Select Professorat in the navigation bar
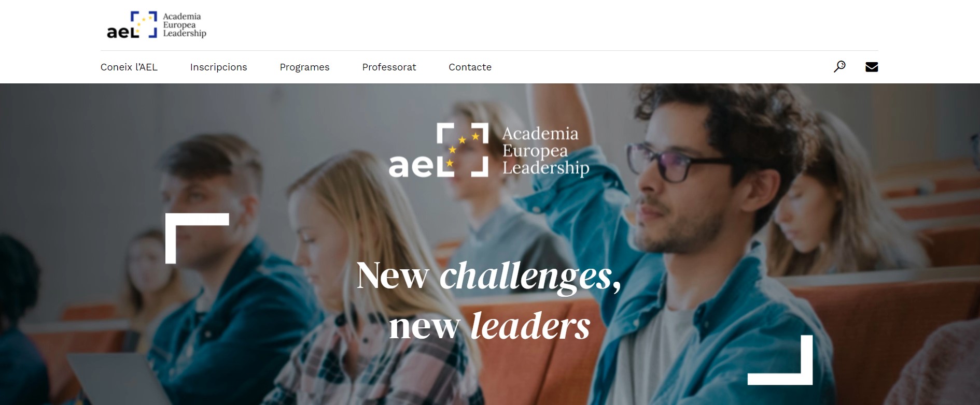This screenshot has height=405, width=980. click(x=389, y=67)
